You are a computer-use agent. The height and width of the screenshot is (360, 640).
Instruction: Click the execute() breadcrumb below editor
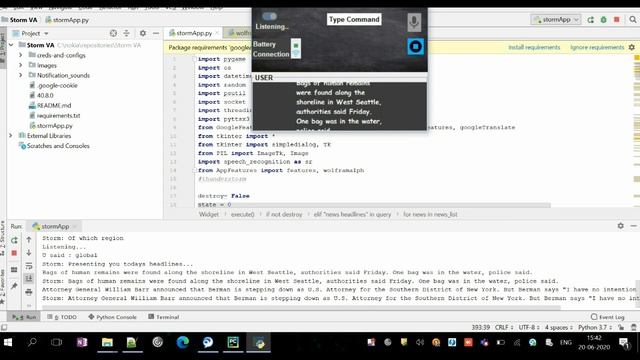[x=242, y=214]
